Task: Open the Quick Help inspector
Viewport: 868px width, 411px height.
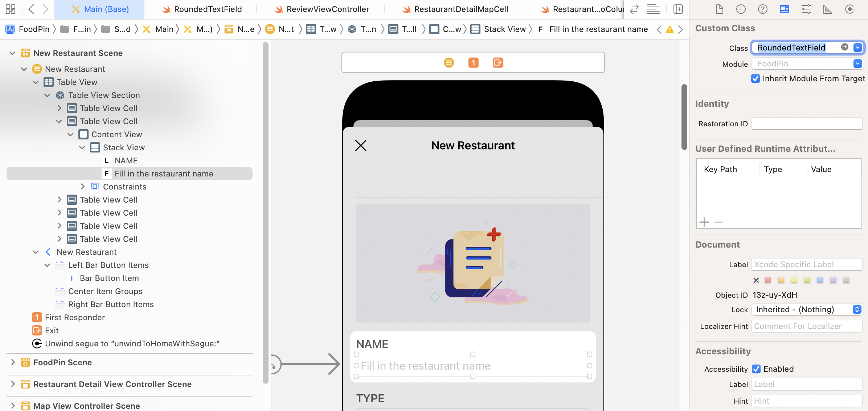Action: [763, 9]
